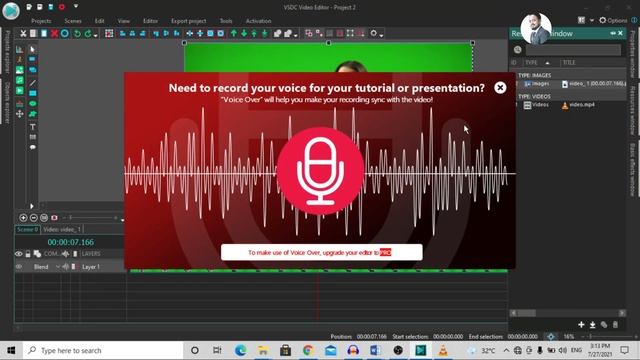Expand the toolbar gear dropdown arrow
640x360 pixels.
click(x=381, y=35)
